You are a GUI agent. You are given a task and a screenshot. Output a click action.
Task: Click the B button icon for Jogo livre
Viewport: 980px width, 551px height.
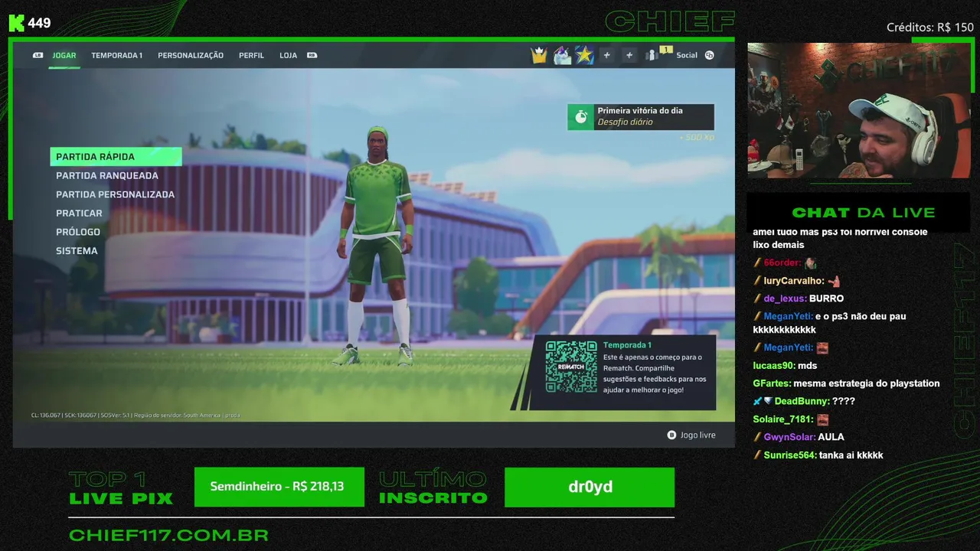pyautogui.click(x=672, y=435)
